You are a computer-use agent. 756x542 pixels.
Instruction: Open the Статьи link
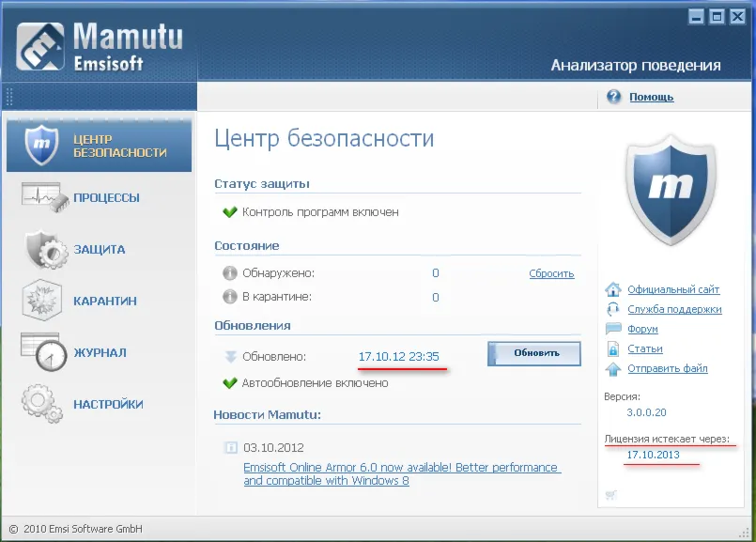645,348
